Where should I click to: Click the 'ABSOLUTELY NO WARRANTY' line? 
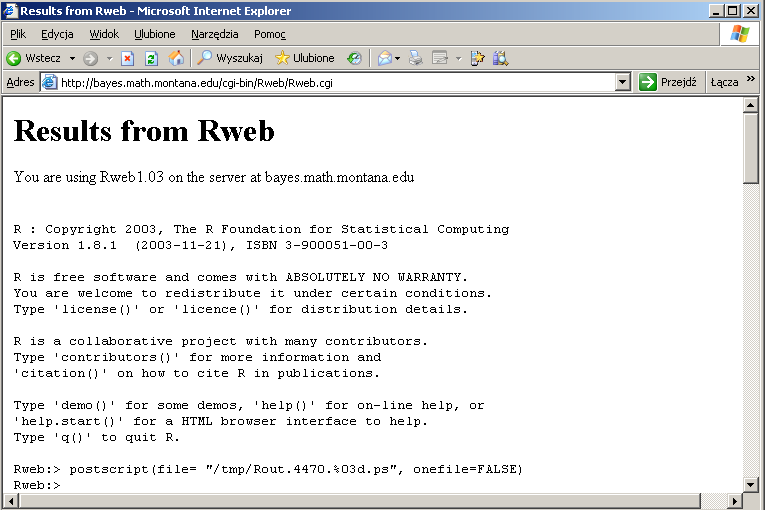point(241,277)
